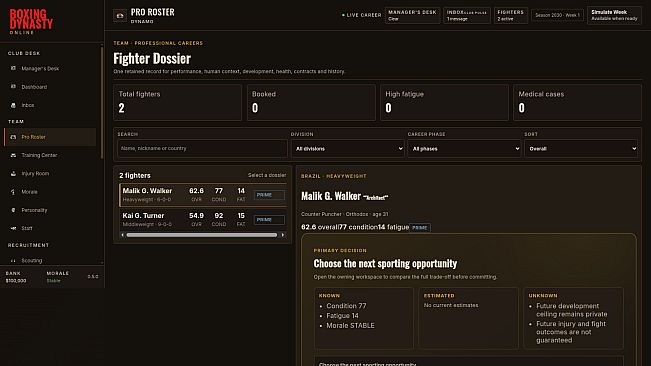Click Total fighters stat card
The width and height of the screenshot is (651, 366).
[178, 102]
